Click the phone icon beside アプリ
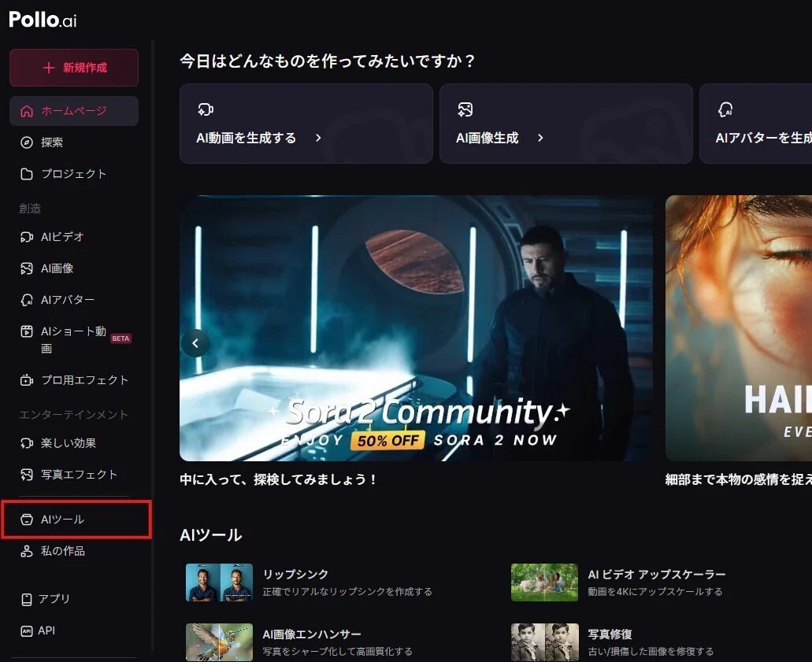The width and height of the screenshot is (812, 662). coord(27,599)
